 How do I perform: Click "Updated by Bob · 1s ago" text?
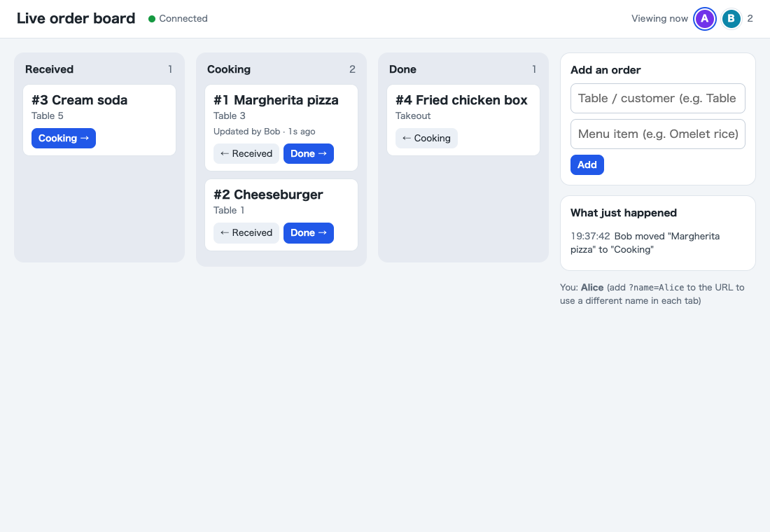pos(264,131)
